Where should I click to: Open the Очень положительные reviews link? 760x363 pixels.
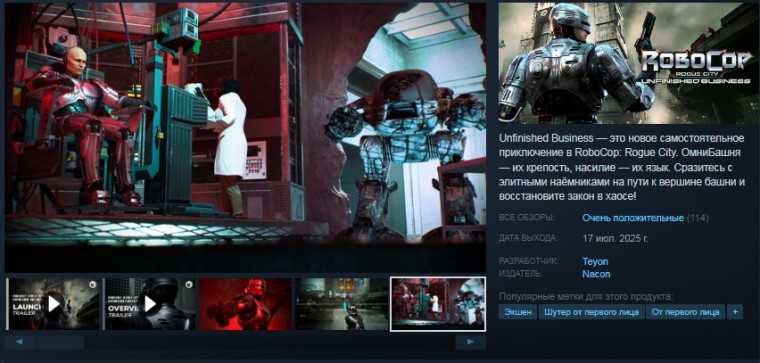633,218
